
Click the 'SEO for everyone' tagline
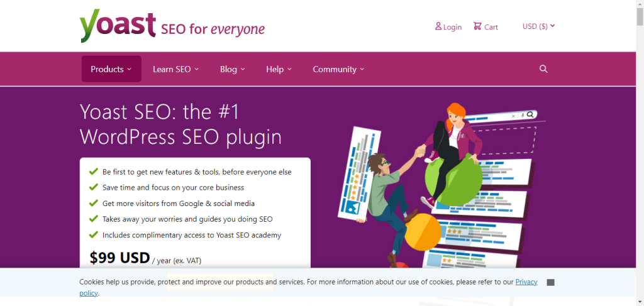coord(213,29)
